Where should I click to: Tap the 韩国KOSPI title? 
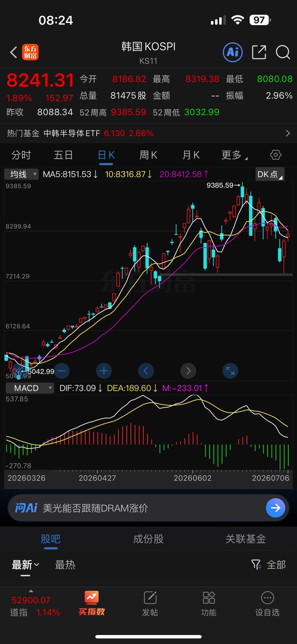pyautogui.click(x=148, y=46)
